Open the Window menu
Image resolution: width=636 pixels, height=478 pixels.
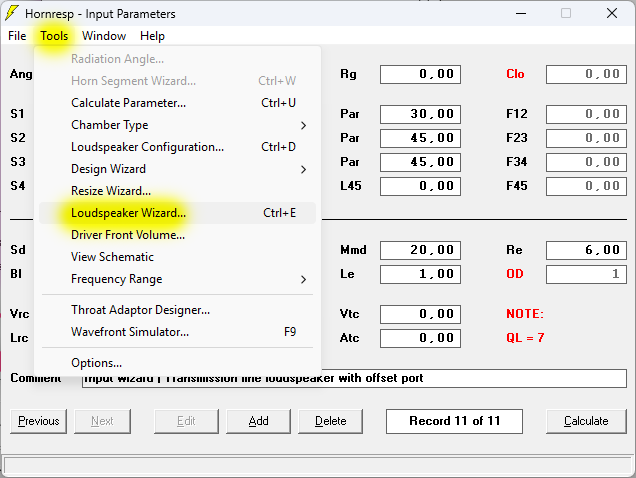pyautogui.click(x=104, y=36)
